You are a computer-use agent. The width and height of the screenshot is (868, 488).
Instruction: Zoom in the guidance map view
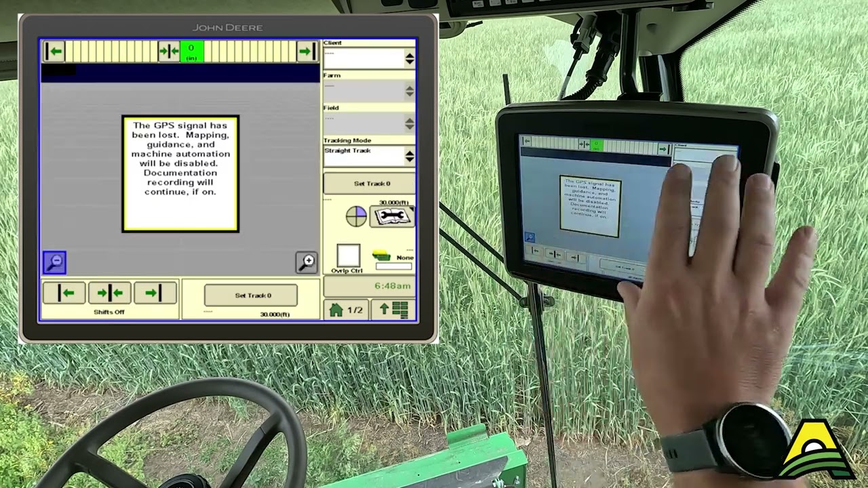(307, 262)
